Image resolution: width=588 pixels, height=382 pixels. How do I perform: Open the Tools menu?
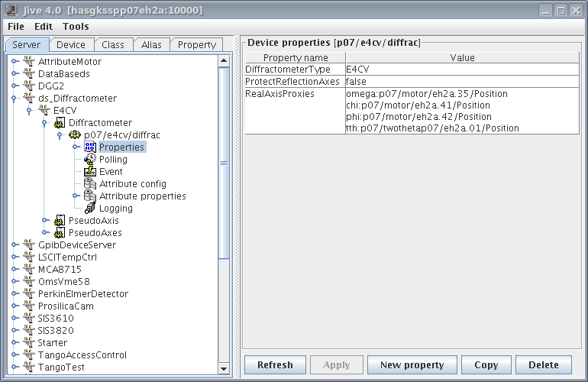pos(76,26)
